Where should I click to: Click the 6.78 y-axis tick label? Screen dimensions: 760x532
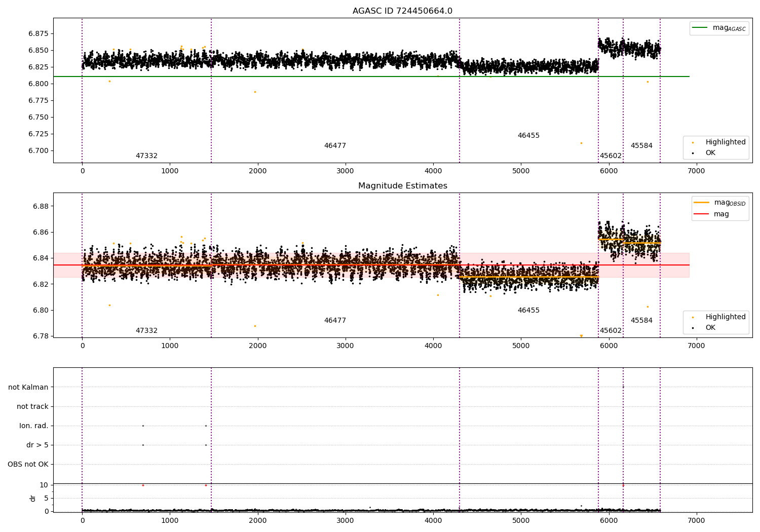tap(41, 336)
